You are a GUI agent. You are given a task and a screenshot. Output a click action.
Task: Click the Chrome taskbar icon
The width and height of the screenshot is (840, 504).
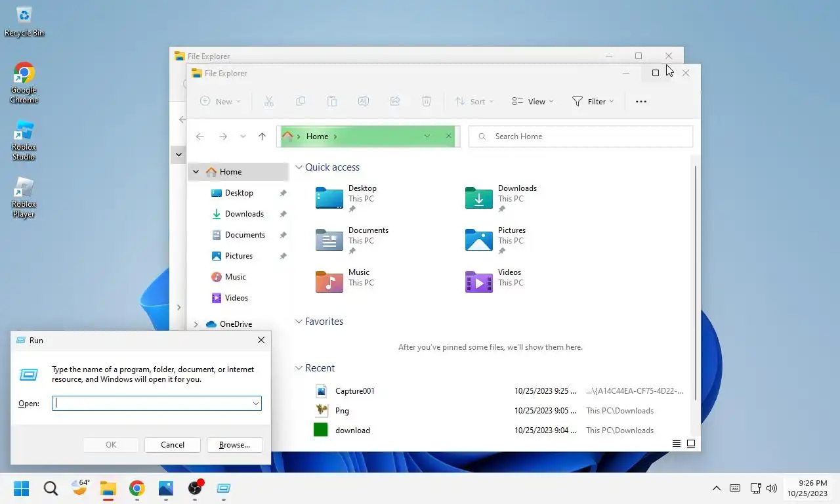pyautogui.click(x=137, y=488)
